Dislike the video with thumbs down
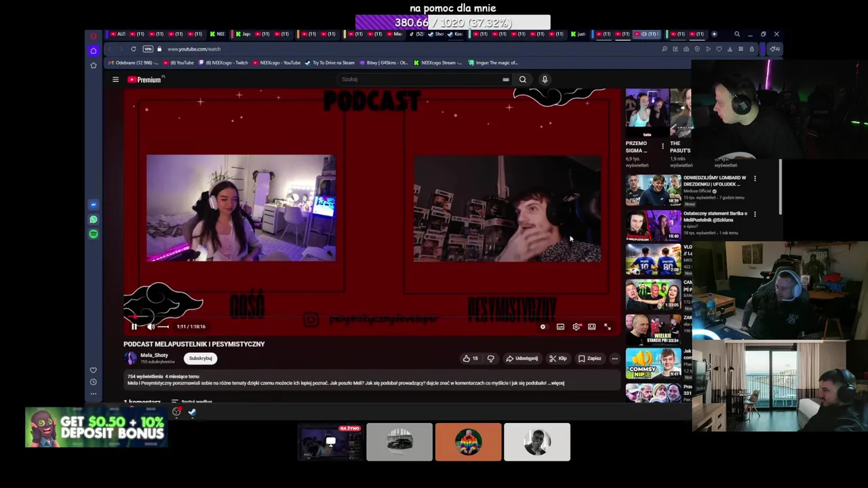The image size is (868, 488). (x=491, y=359)
